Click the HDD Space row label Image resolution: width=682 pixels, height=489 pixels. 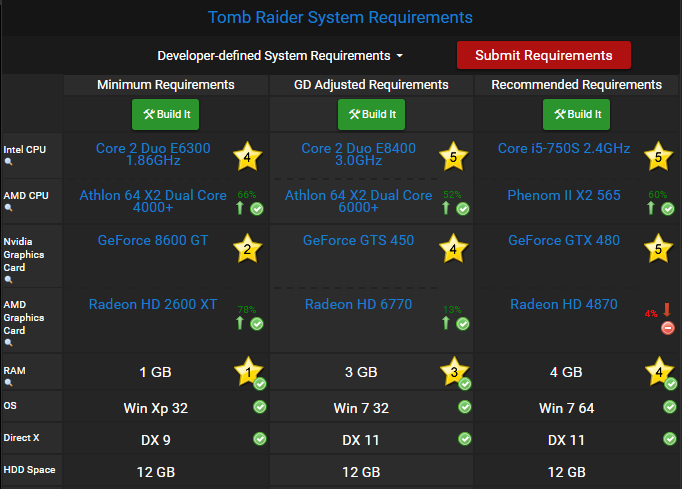(x=29, y=470)
